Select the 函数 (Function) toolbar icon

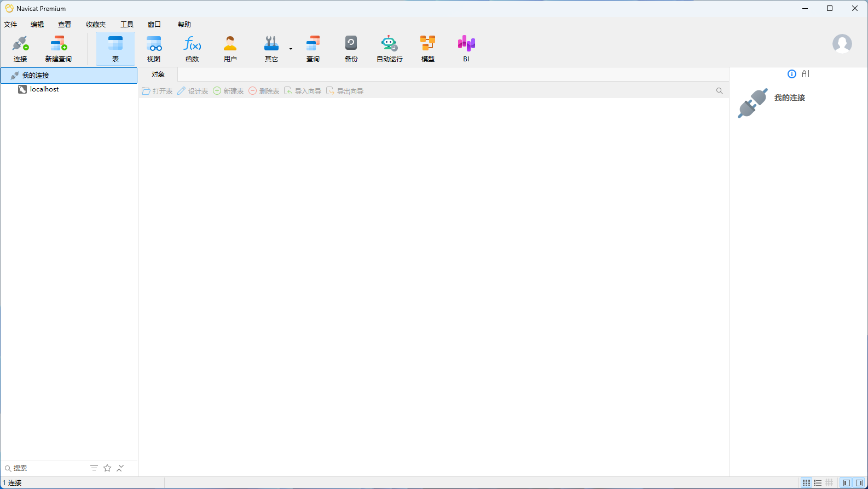[x=192, y=49]
